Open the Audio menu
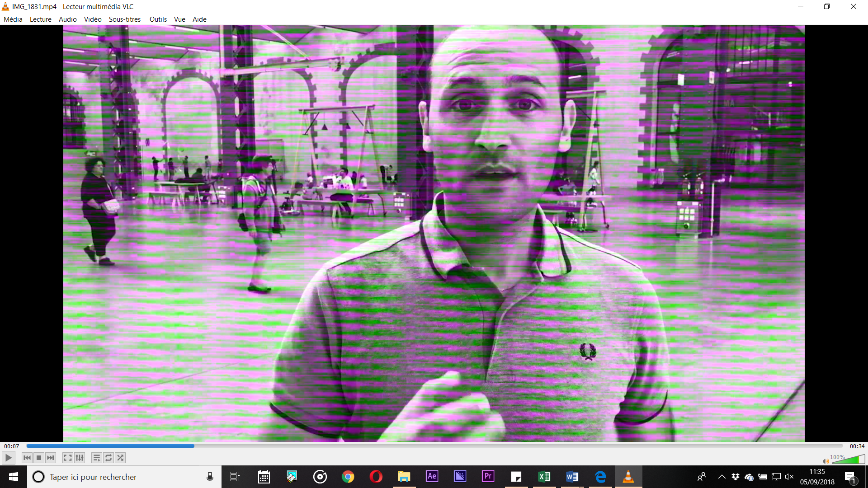Viewport: 868px width, 488px height. tap(68, 19)
